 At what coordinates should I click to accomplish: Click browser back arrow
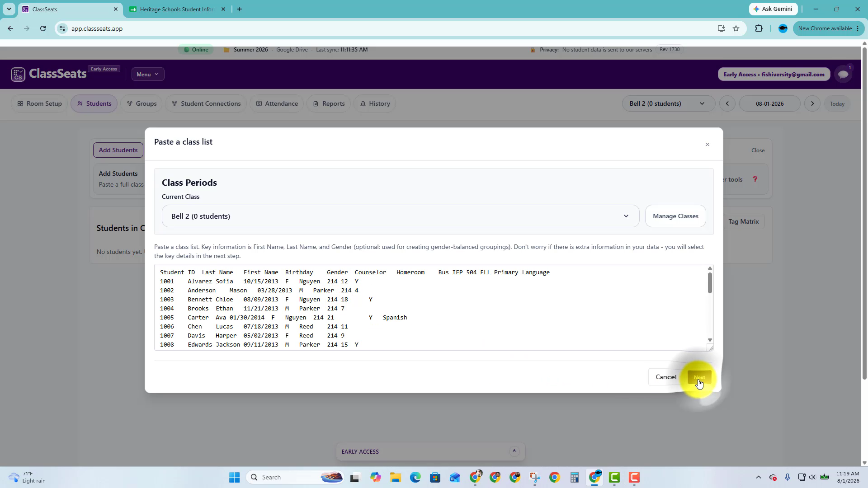click(x=10, y=28)
